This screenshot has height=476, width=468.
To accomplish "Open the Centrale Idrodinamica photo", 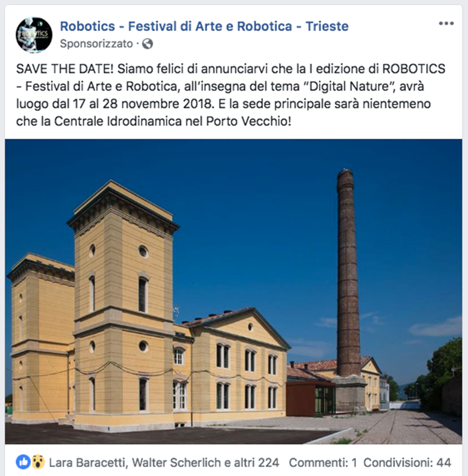I will 234,292.
